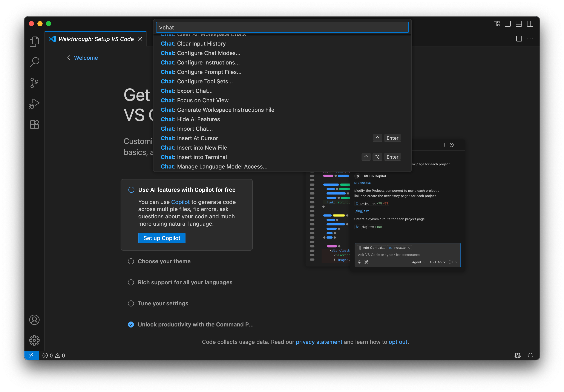Open the Extensions view icon
The height and width of the screenshot is (392, 564).
pyautogui.click(x=34, y=124)
